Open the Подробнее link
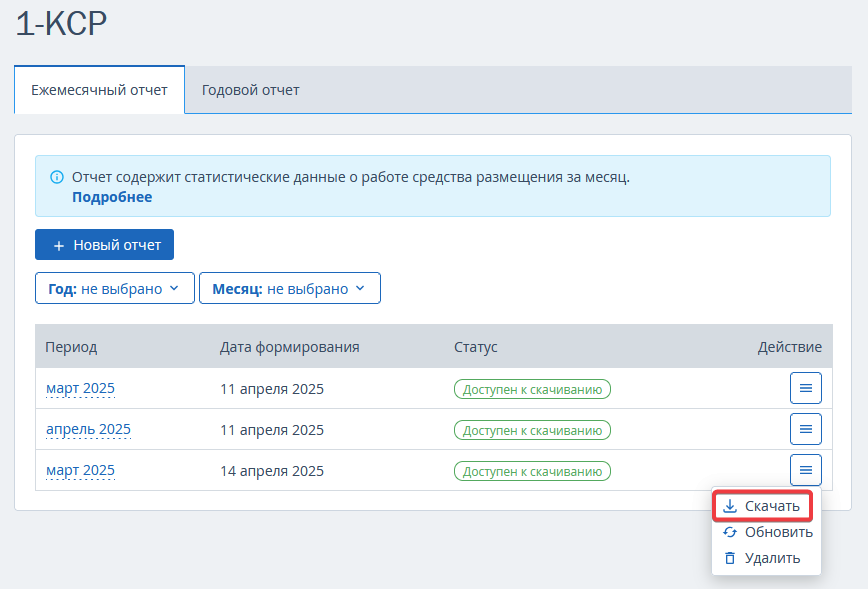868x589 pixels. click(x=112, y=197)
